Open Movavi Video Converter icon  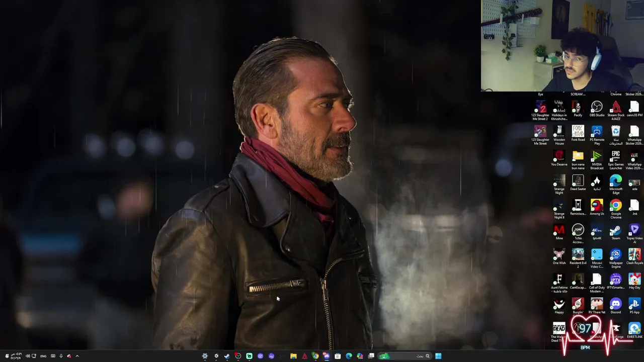point(597,258)
